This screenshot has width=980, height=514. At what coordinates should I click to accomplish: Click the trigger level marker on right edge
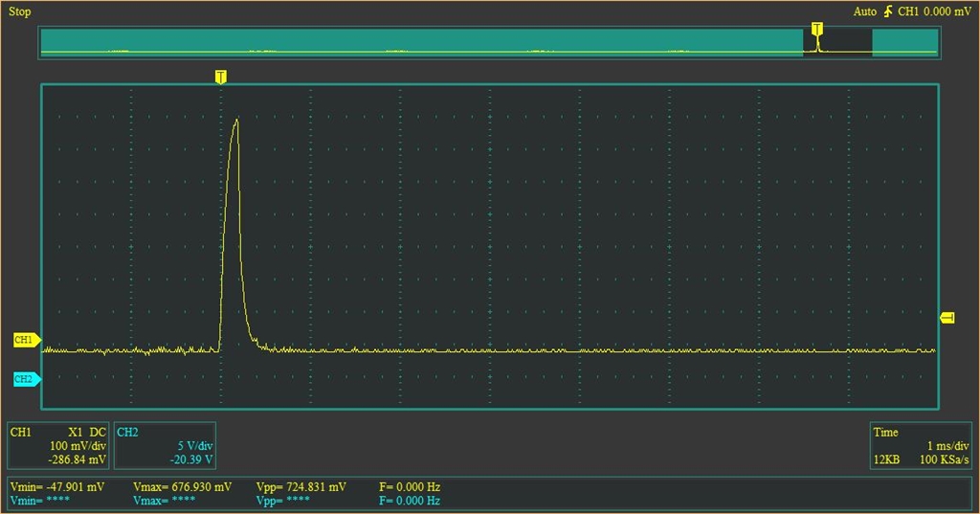pyautogui.click(x=947, y=318)
